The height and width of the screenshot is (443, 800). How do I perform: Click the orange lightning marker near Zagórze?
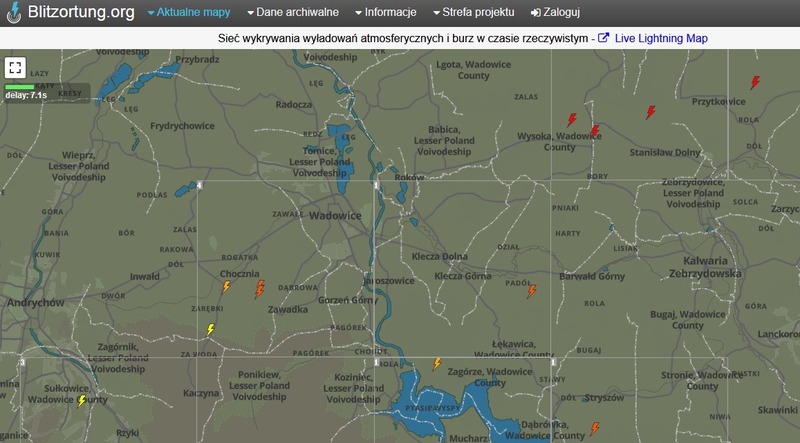[x=437, y=364]
